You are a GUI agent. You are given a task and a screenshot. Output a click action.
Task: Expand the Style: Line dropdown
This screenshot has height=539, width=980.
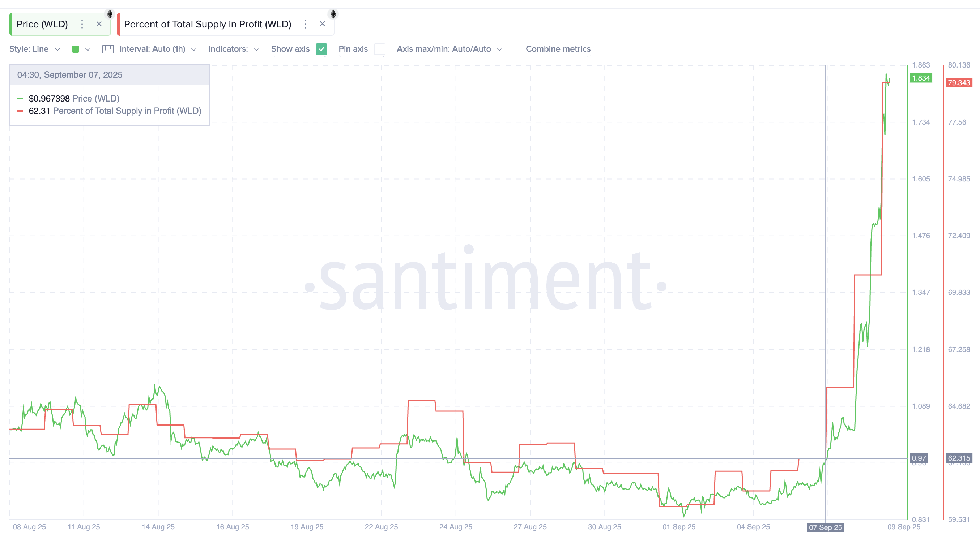click(34, 49)
